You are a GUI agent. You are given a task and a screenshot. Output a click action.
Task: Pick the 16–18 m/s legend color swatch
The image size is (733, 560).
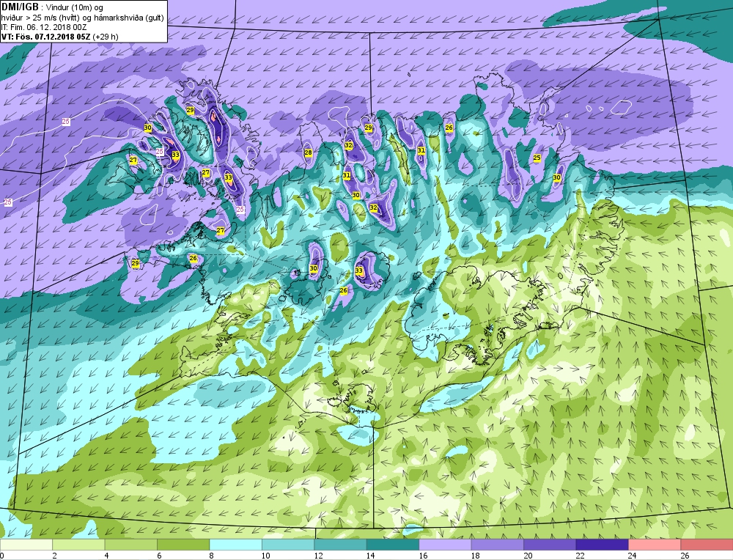pos(445,545)
